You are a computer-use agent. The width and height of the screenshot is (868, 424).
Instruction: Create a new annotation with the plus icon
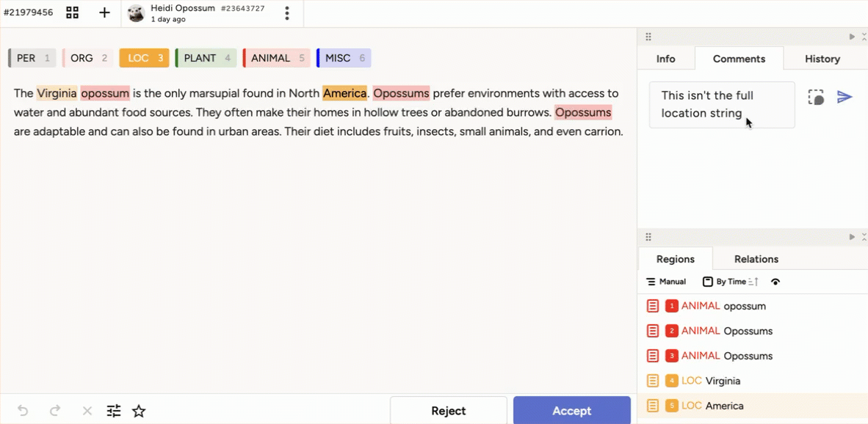104,12
